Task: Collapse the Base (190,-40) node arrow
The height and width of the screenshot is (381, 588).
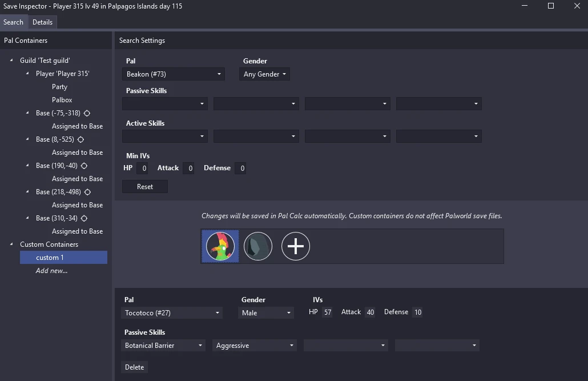Action: [x=27, y=165]
